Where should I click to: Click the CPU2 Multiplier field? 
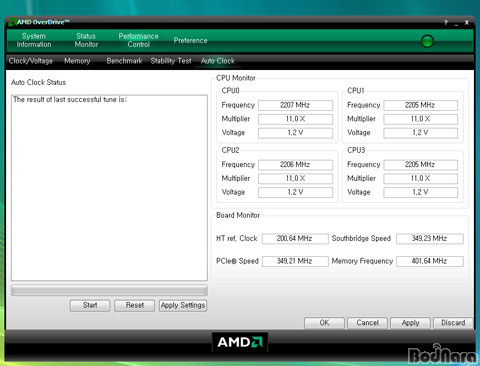click(x=295, y=179)
